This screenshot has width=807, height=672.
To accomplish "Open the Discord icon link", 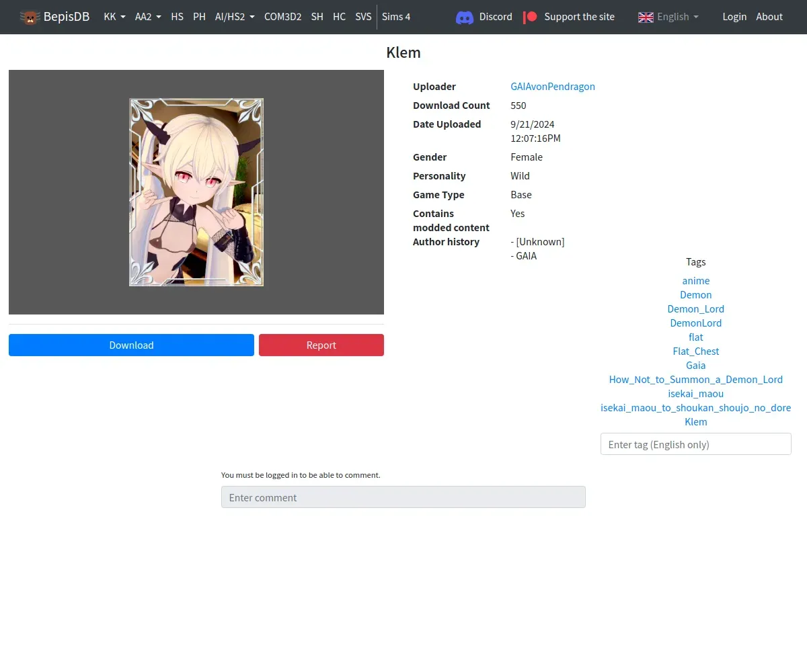I will 465,17.
